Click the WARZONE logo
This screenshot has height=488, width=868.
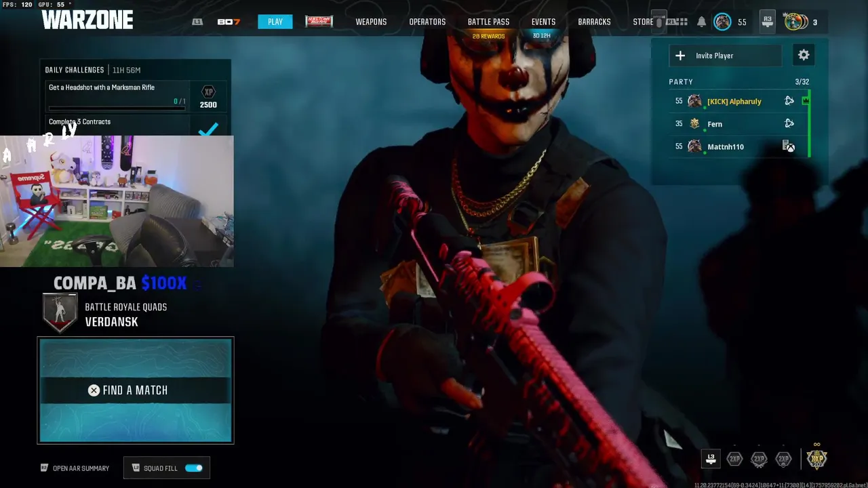tap(87, 20)
